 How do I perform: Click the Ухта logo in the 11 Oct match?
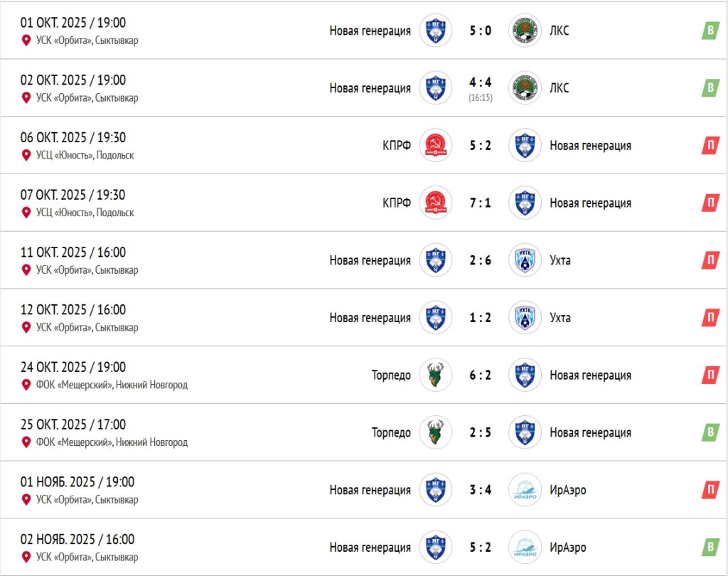pos(525,260)
